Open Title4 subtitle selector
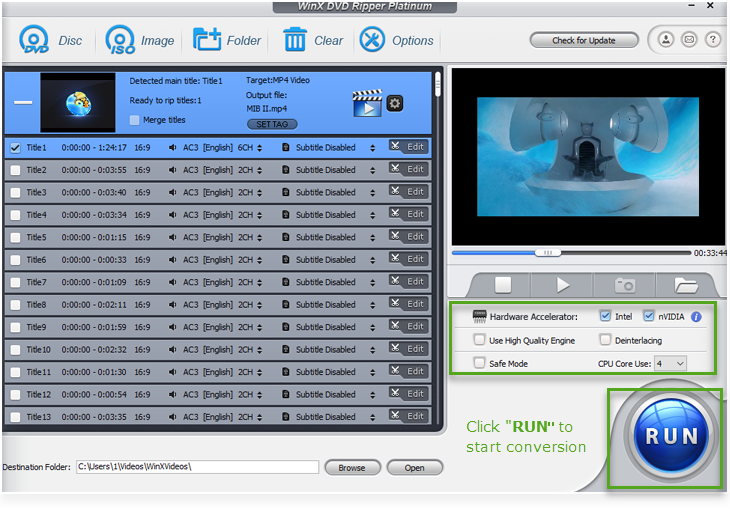 pos(372,215)
